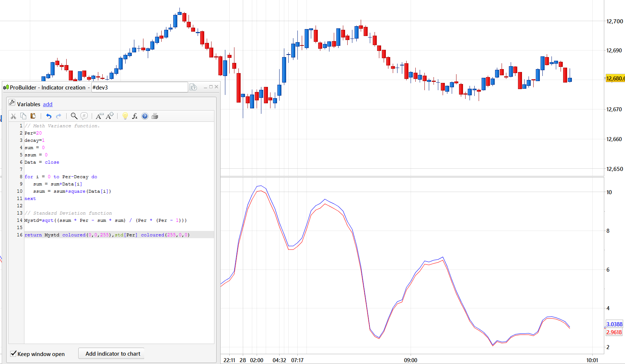The image size is (625, 364).
Task: Click the 'Data = close' code line
Action: point(42,162)
